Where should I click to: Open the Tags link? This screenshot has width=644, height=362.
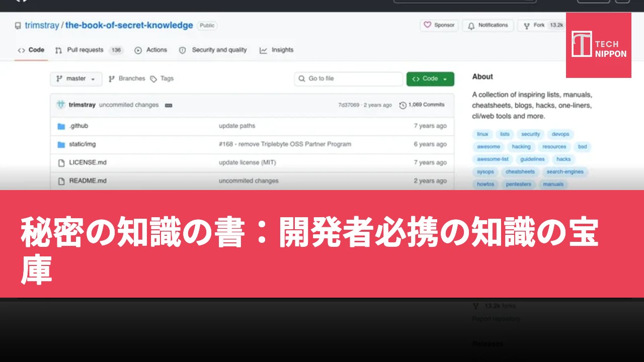(162, 78)
